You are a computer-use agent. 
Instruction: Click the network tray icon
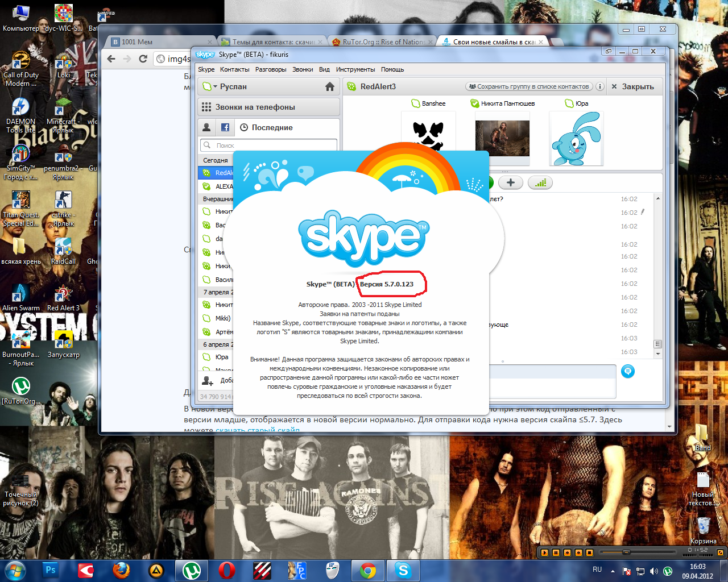pyautogui.click(x=640, y=571)
